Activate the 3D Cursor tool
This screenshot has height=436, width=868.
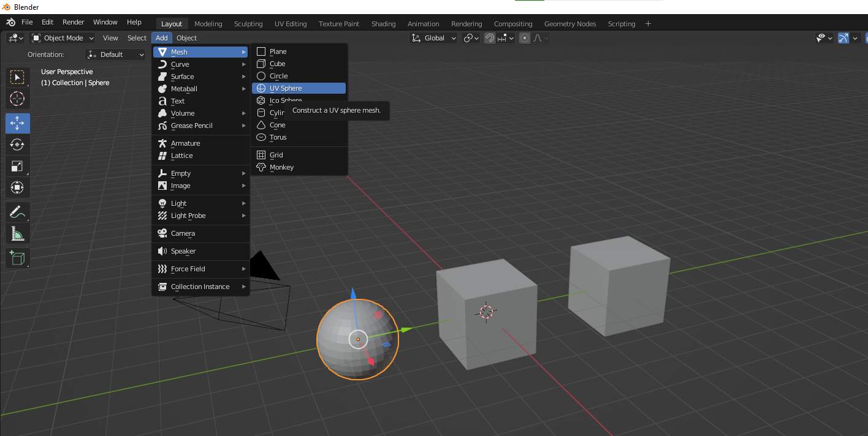click(x=17, y=99)
